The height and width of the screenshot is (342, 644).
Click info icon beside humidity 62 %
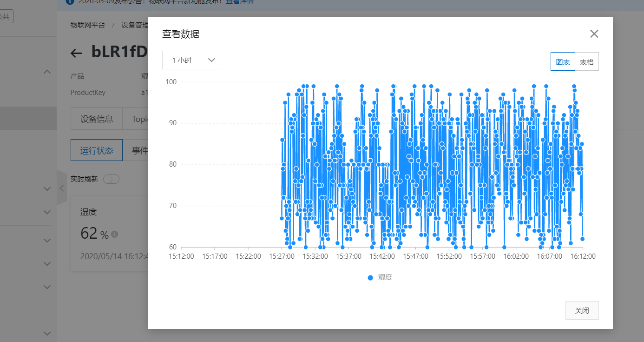114,234
